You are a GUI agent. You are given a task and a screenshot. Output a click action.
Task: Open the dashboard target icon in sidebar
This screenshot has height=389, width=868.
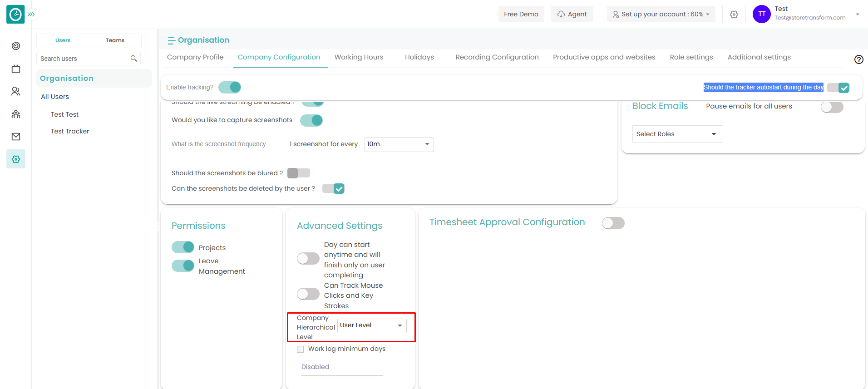coord(16,46)
